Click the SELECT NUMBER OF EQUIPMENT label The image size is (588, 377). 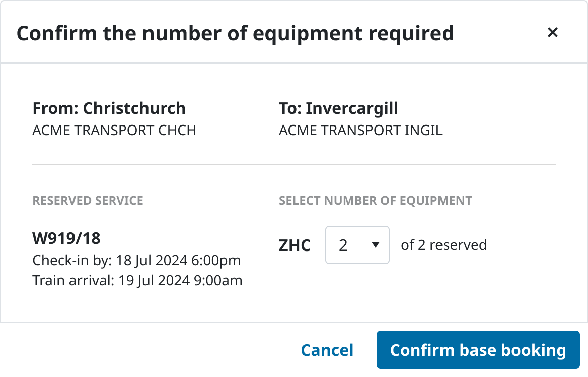tap(376, 201)
